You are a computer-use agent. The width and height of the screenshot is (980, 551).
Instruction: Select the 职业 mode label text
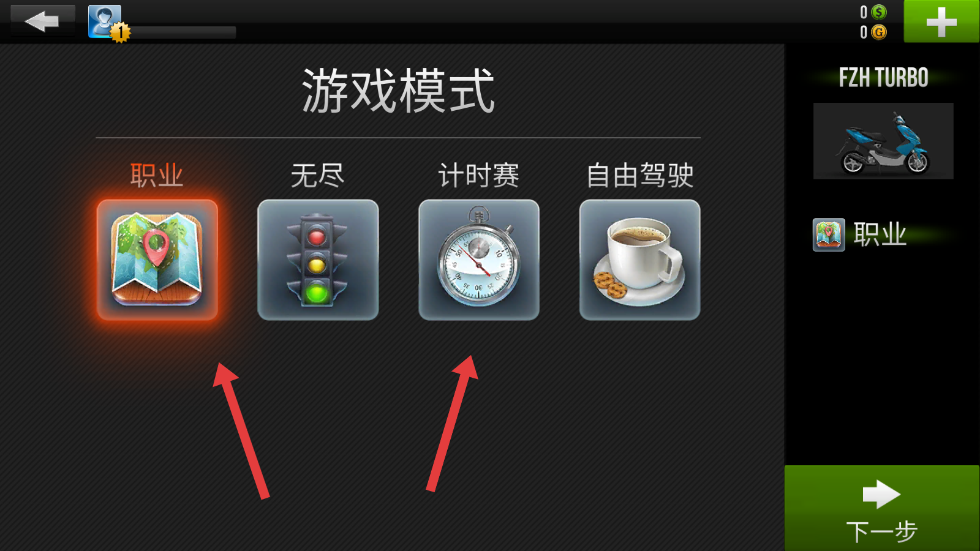(x=157, y=176)
